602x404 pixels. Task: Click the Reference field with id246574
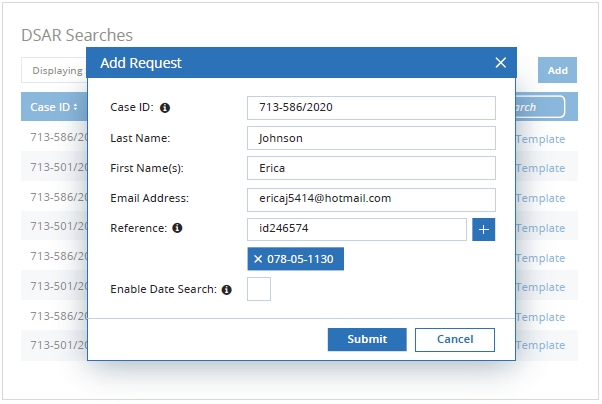point(356,230)
